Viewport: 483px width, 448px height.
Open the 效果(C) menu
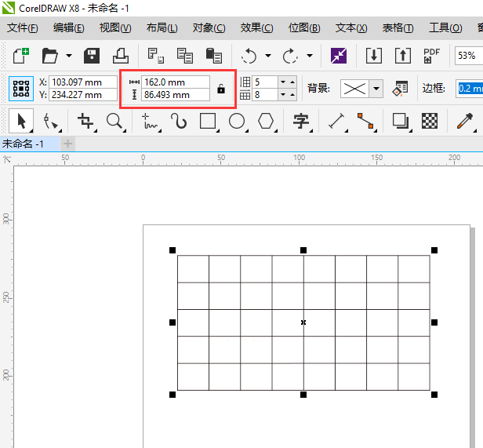pos(256,28)
